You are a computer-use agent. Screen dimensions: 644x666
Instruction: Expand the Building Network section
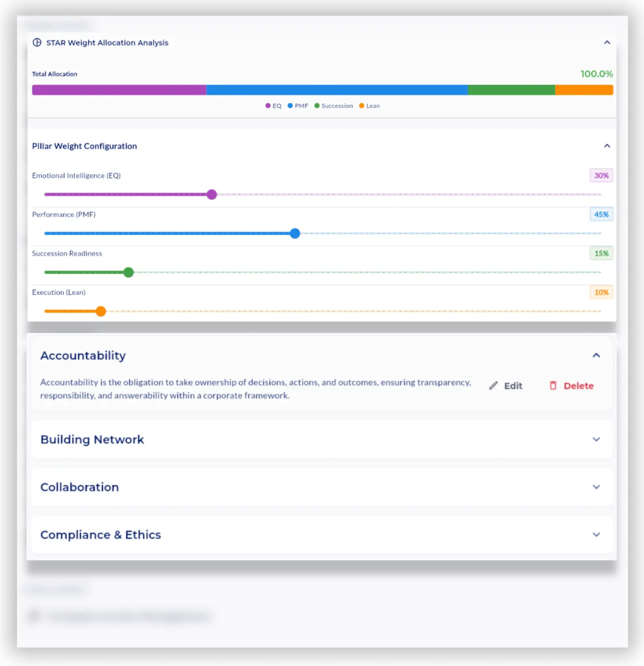click(x=596, y=439)
